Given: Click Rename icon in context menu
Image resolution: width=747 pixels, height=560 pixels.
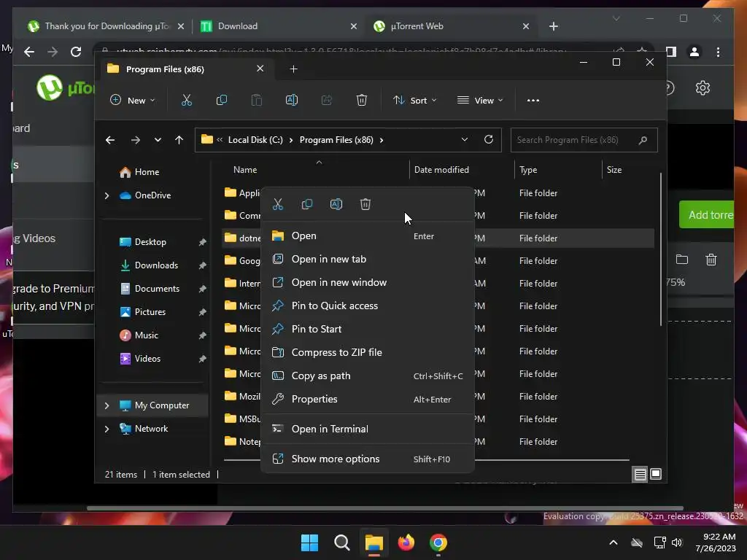Looking at the screenshot, I should pos(336,204).
